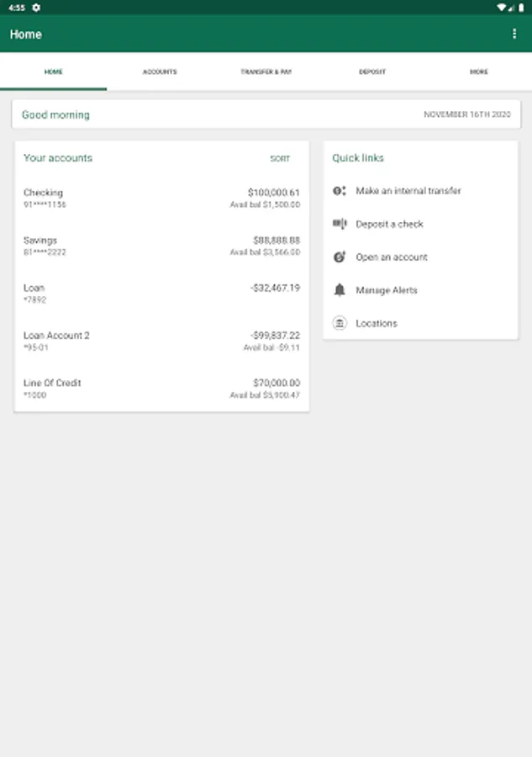Image resolution: width=532 pixels, height=757 pixels.
Task: Tap the Wi-Fi status icon
Action: [501, 8]
